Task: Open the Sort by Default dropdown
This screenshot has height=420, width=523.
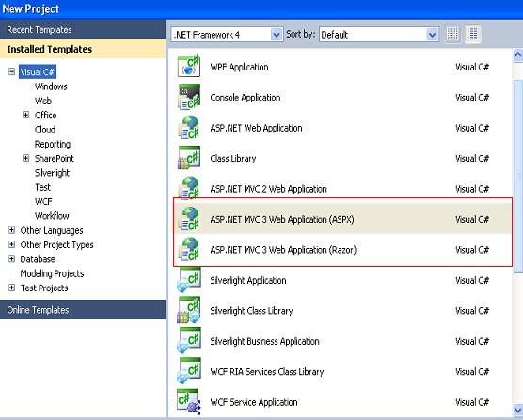Action: (379, 35)
